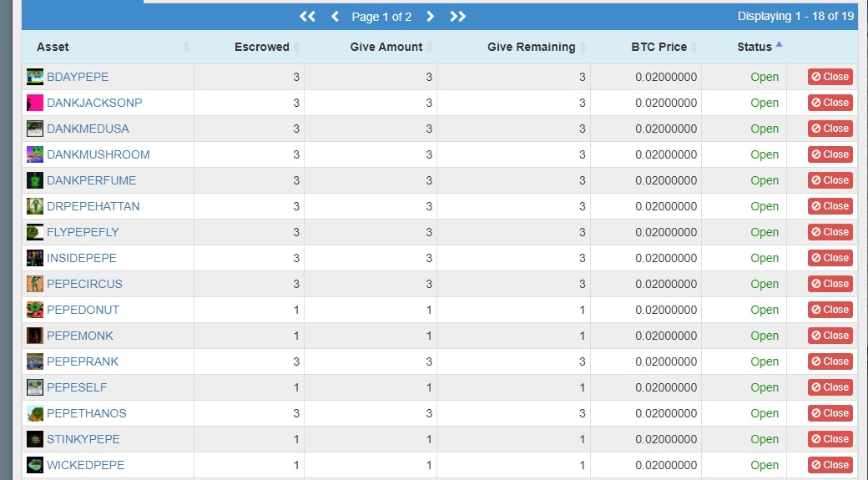Go to previous page arrow
868x480 pixels.
click(335, 17)
